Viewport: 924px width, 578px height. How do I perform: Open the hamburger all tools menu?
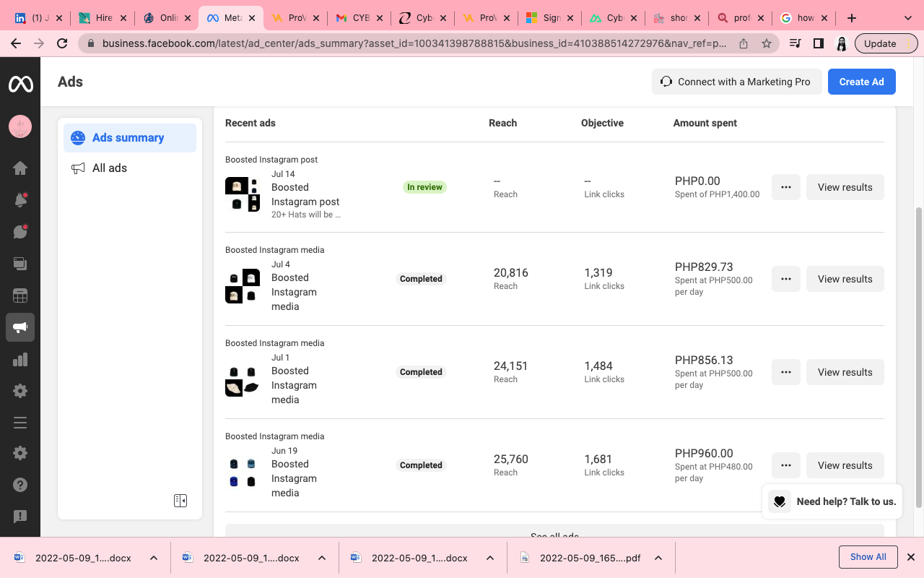pos(20,423)
